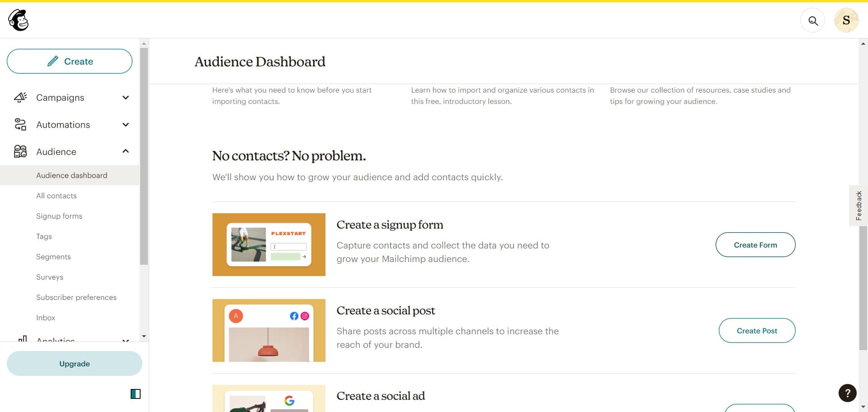Open the Mailchimp Freddie logo

click(x=17, y=20)
